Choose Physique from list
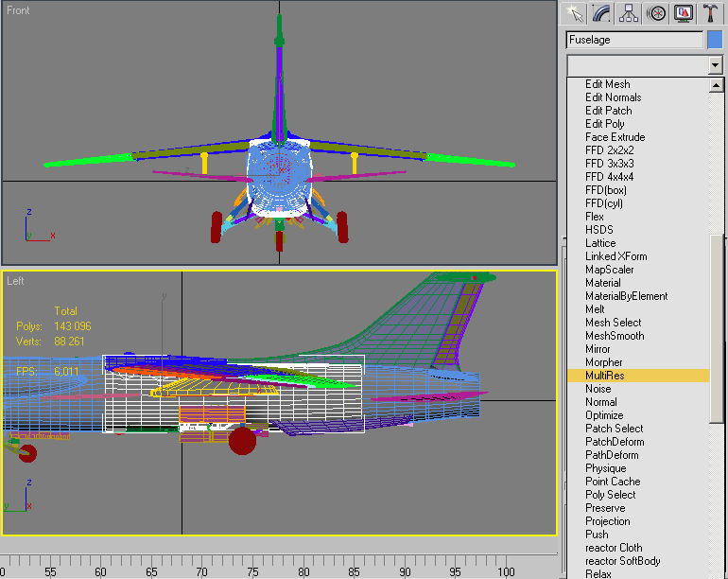728x579 pixels. (x=606, y=468)
